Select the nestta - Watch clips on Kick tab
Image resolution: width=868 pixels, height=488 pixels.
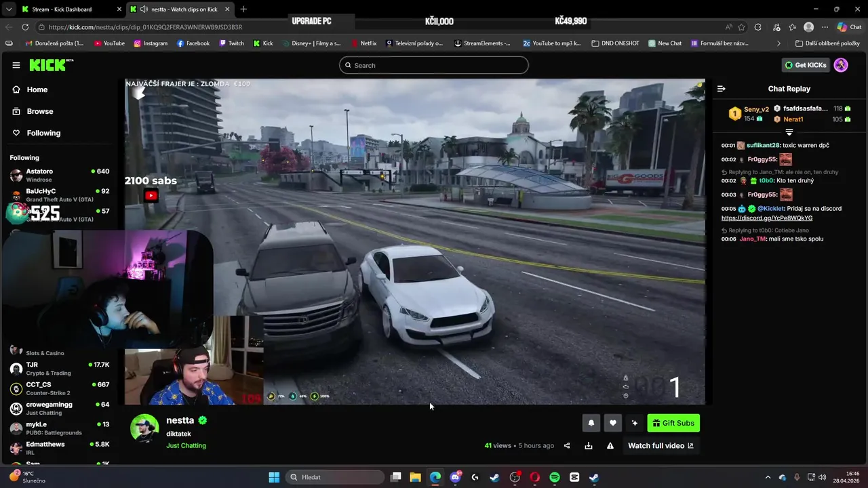point(180,9)
